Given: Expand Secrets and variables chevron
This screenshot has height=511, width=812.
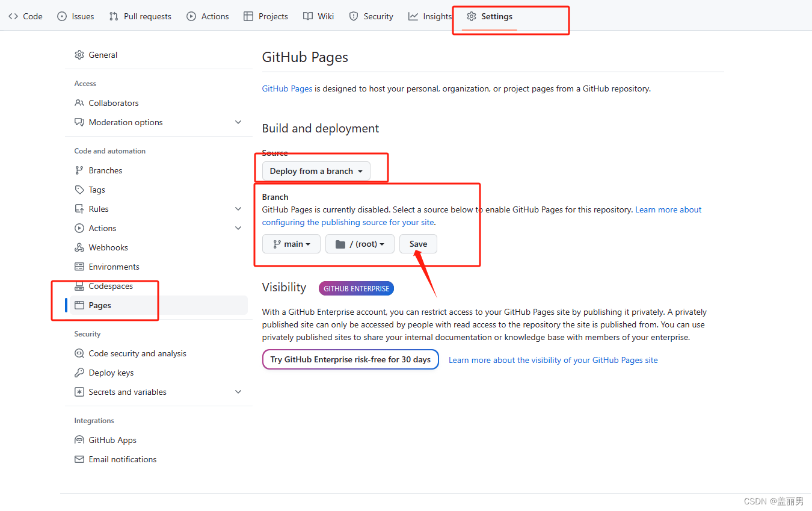Looking at the screenshot, I should [238, 392].
